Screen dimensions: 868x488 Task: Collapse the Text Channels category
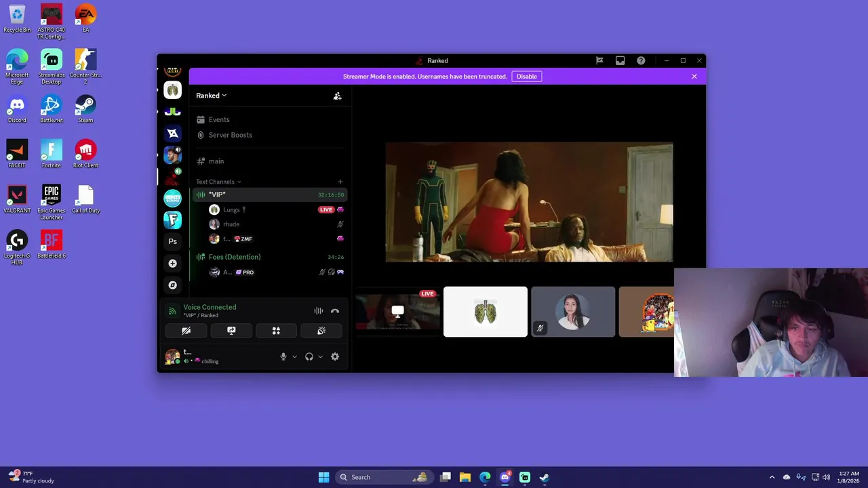pos(218,182)
